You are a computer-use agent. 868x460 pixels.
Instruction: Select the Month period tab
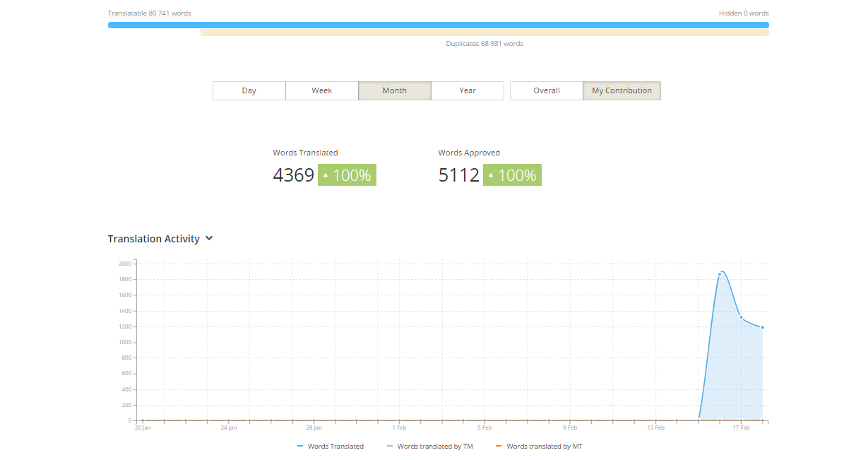[x=395, y=90]
